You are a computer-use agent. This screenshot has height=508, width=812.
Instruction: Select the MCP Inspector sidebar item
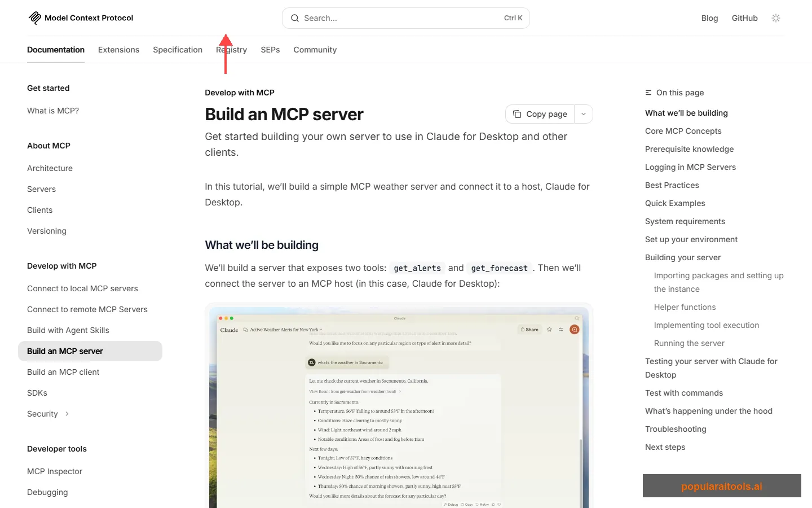[x=55, y=471]
